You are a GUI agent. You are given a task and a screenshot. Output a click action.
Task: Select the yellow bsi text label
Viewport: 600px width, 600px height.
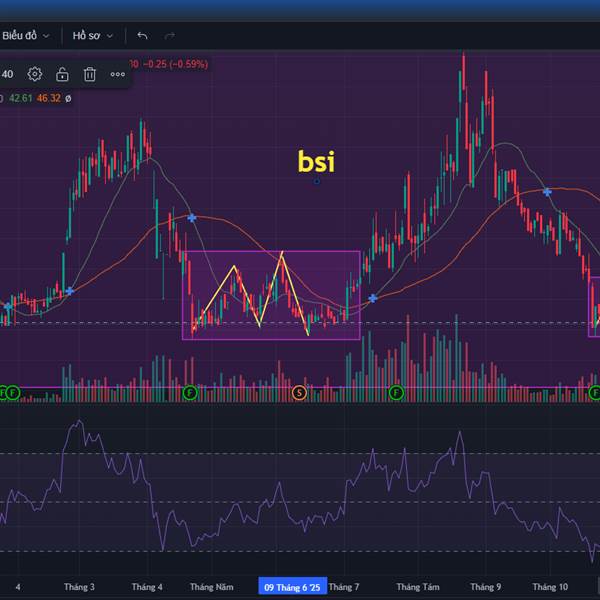pos(316,161)
